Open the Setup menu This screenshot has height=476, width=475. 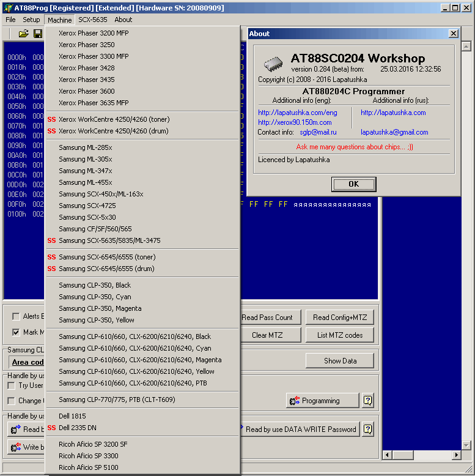tap(31, 20)
